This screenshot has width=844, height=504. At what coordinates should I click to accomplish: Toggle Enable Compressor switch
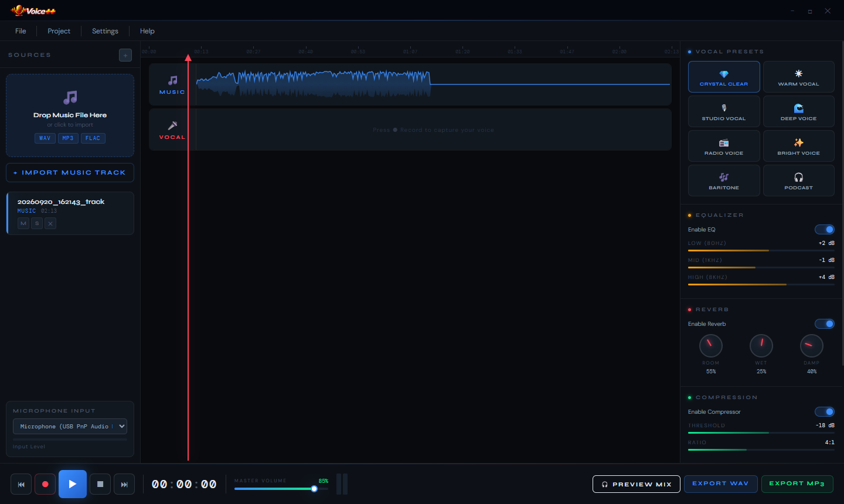point(825,412)
